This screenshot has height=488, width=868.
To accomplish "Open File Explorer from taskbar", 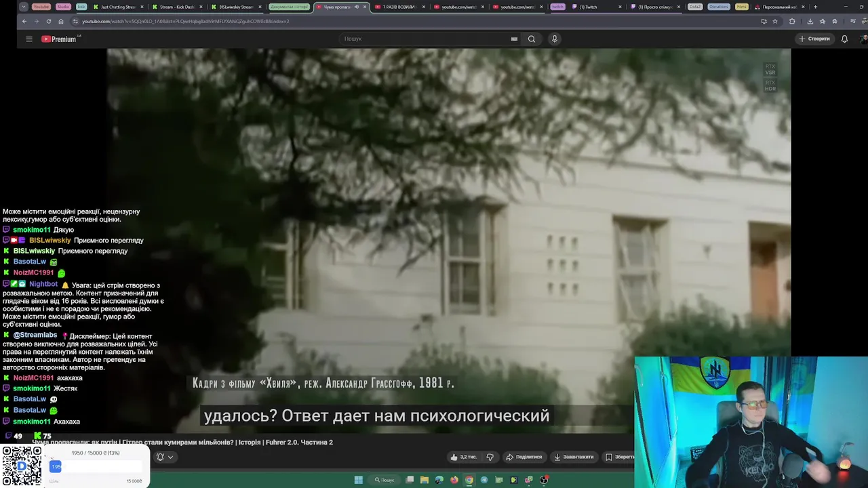I will click(425, 480).
